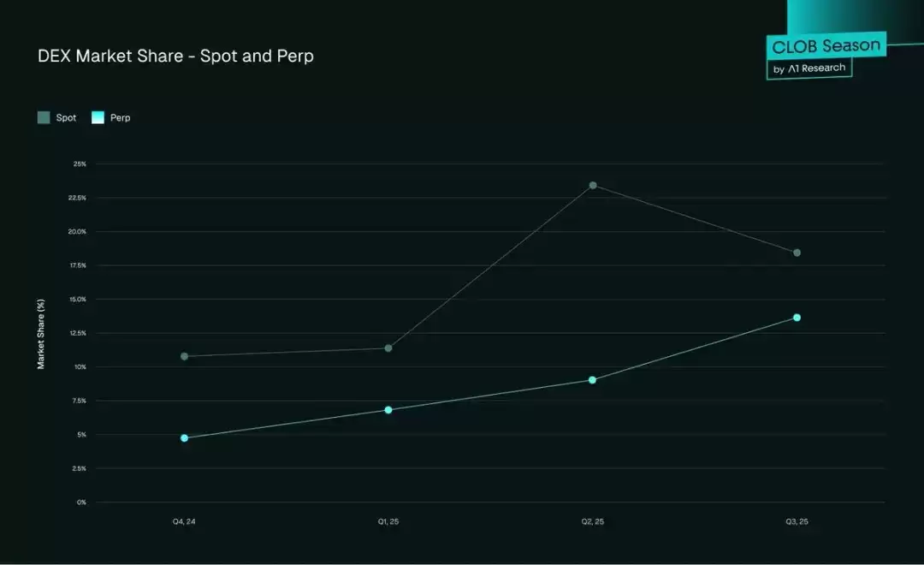Select the Perp data point at Q1, 25
Viewport: 924px width, 565px height.
click(388, 409)
